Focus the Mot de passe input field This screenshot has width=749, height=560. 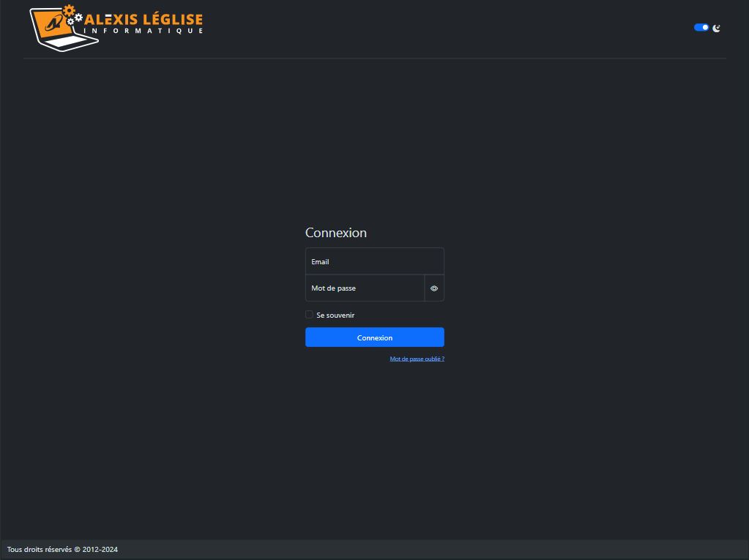365,288
